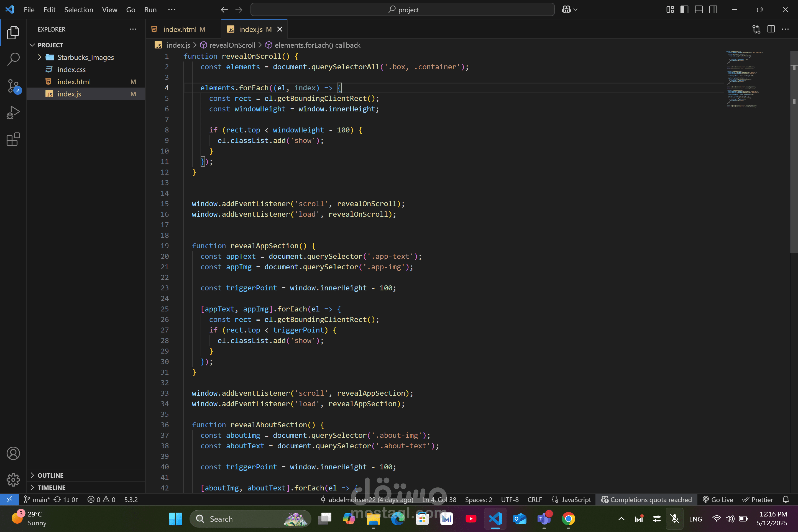Screen dimensions: 798x532
Task: Expand the OUTLINE section
Action: (50, 475)
